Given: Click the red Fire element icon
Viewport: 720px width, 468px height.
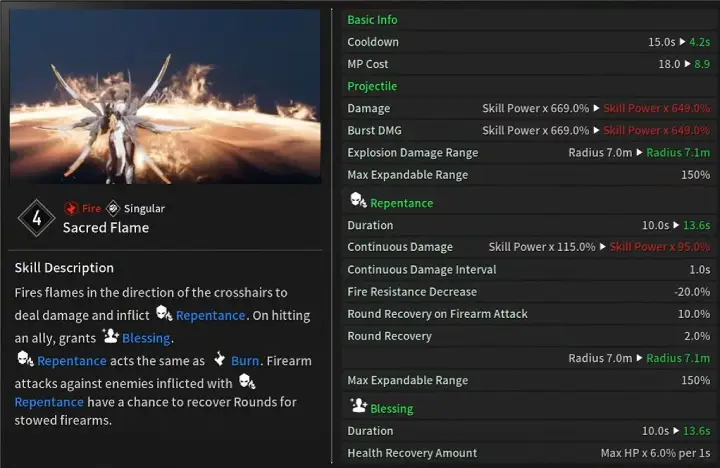Looking at the screenshot, I should click(x=70, y=209).
